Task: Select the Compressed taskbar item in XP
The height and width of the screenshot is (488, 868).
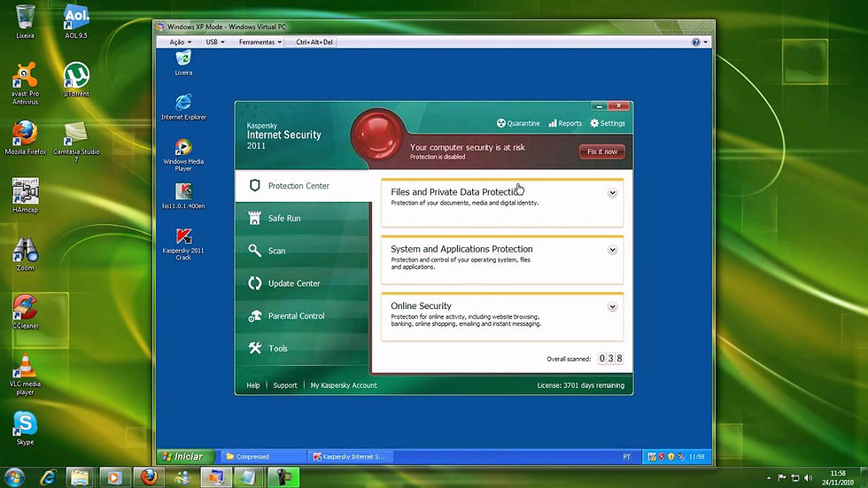Action: 264,456
